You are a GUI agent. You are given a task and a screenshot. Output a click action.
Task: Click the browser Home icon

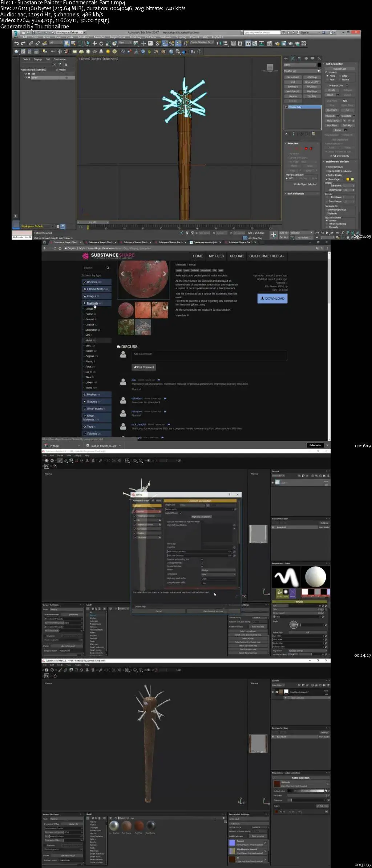pos(60,248)
